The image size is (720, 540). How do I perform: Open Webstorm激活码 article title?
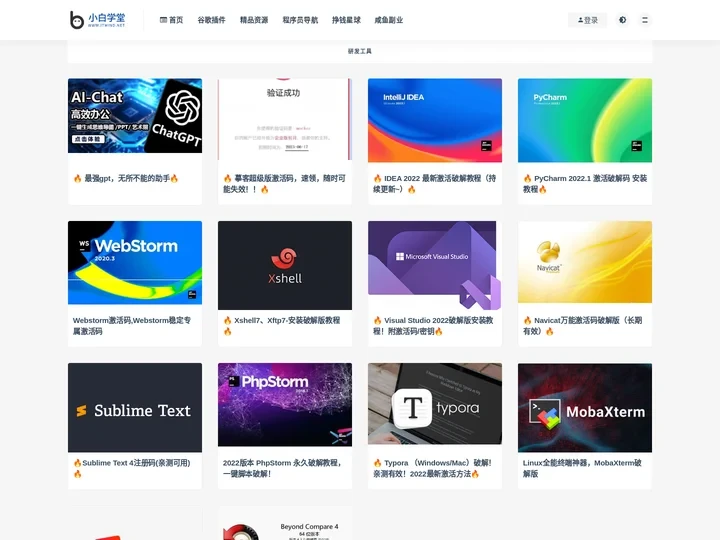[132, 326]
